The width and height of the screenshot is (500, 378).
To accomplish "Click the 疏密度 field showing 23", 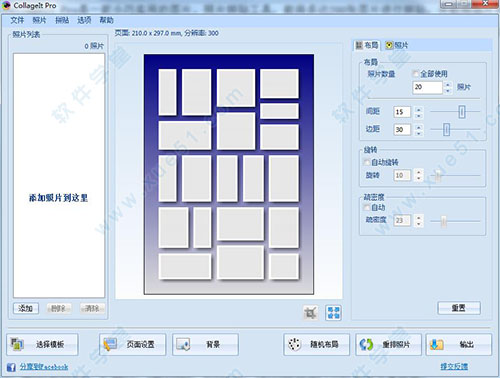I will click(402, 221).
